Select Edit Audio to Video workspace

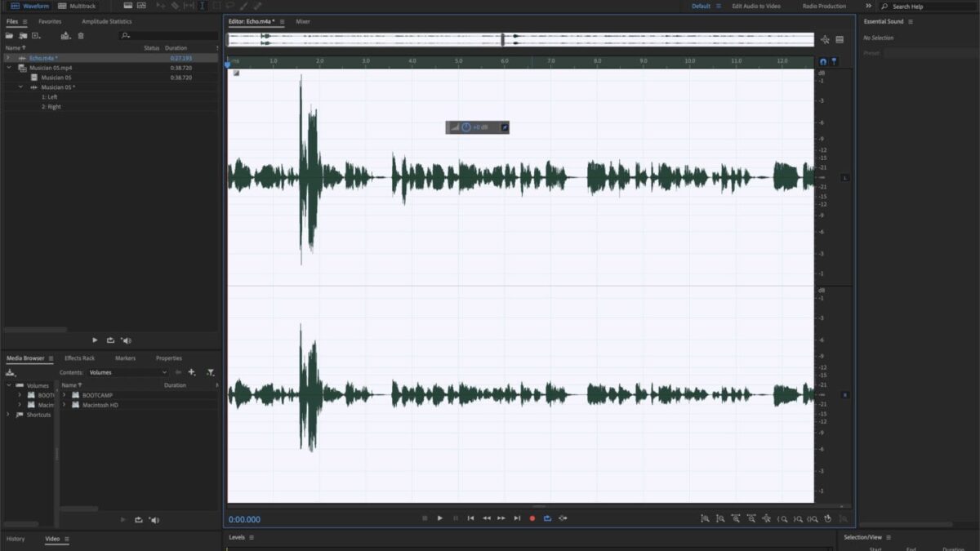(x=756, y=6)
